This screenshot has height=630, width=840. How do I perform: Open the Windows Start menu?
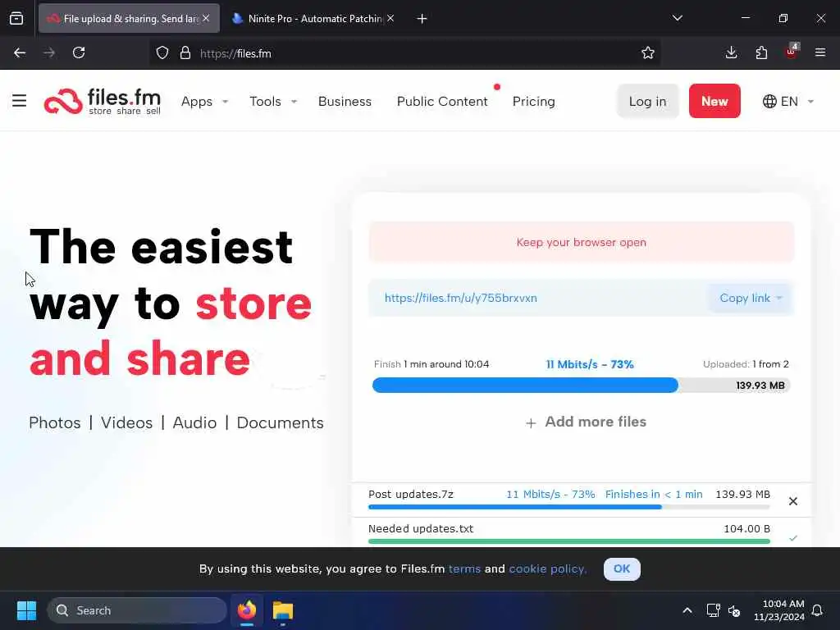tap(26, 610)
